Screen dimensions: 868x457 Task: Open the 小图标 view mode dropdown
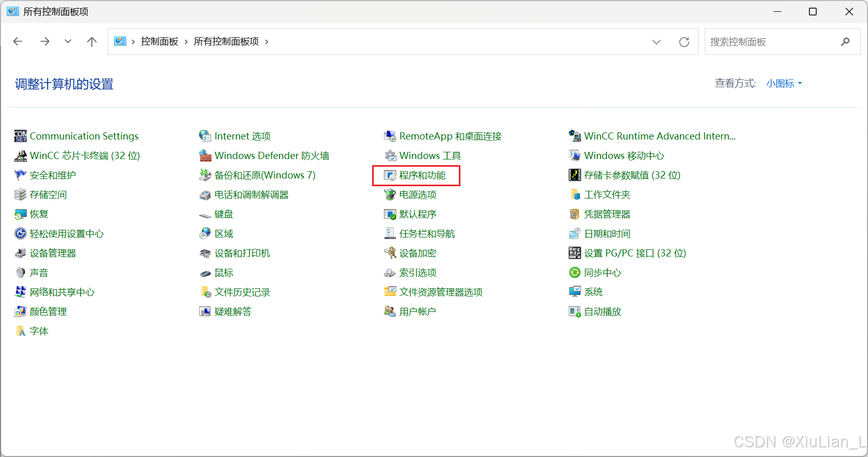click(x=784, y=84)
